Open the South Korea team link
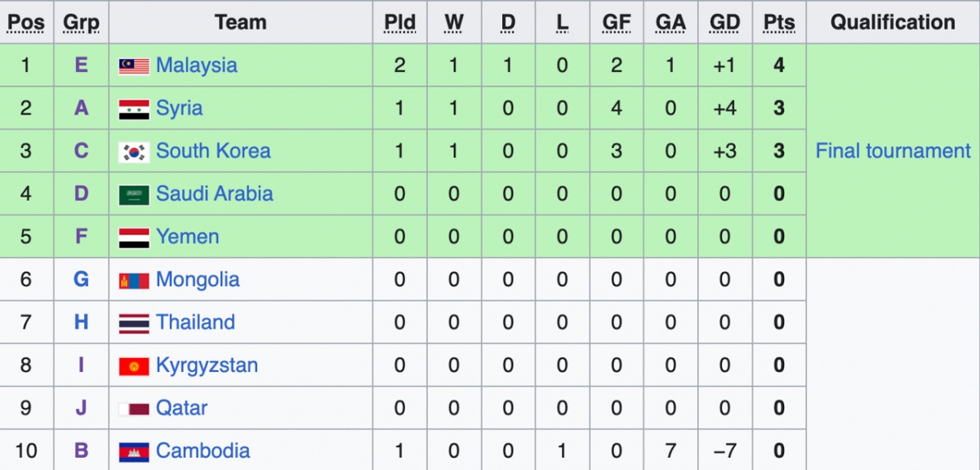 [x=213, y=151]
